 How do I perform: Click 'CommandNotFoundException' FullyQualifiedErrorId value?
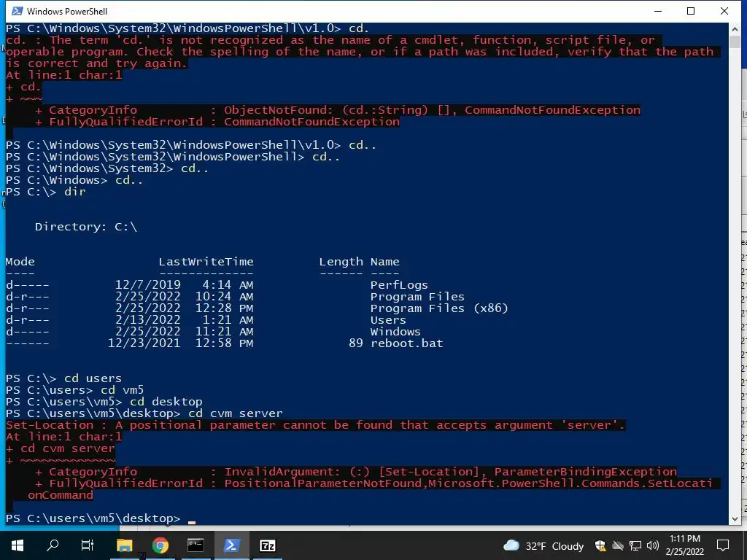click(311, 122)
